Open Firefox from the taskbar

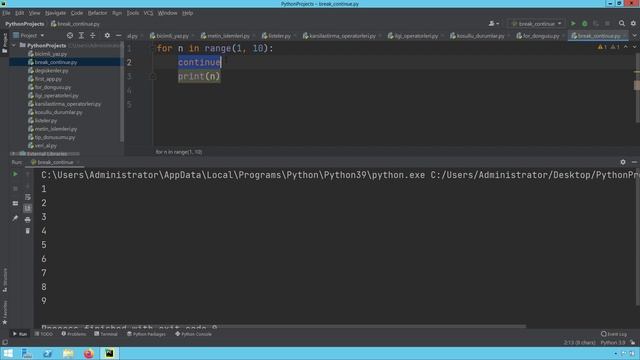coord(88,353)
